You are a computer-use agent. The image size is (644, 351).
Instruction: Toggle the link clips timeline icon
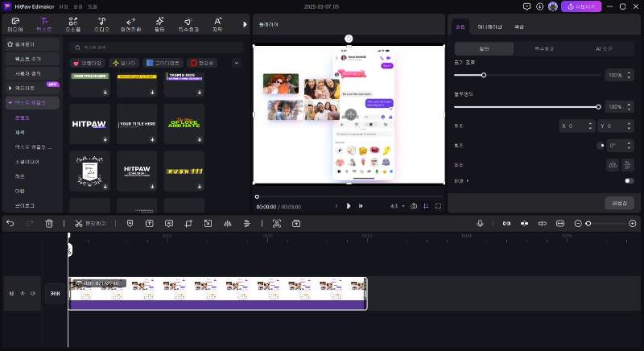click(x=506, y=223)
